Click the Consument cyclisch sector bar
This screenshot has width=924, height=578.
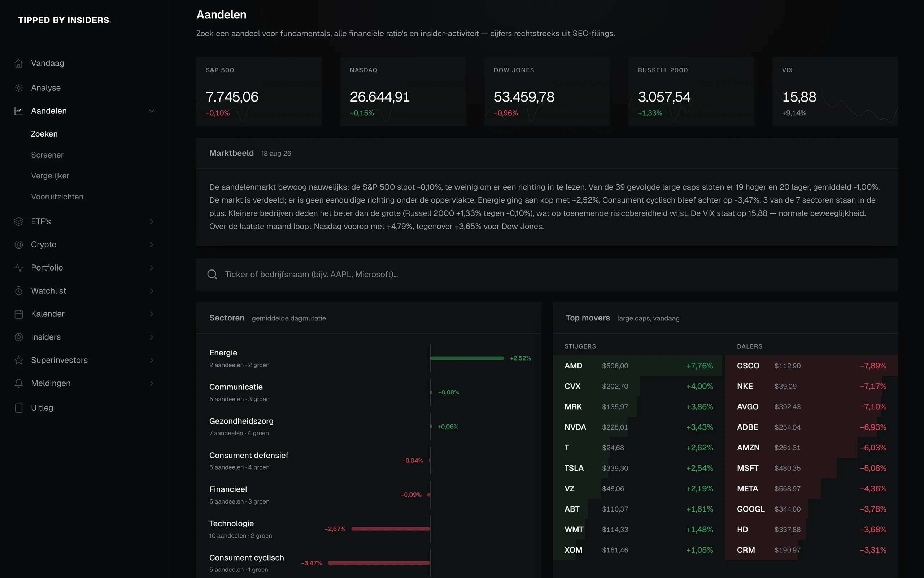click(x=379, y=563)
